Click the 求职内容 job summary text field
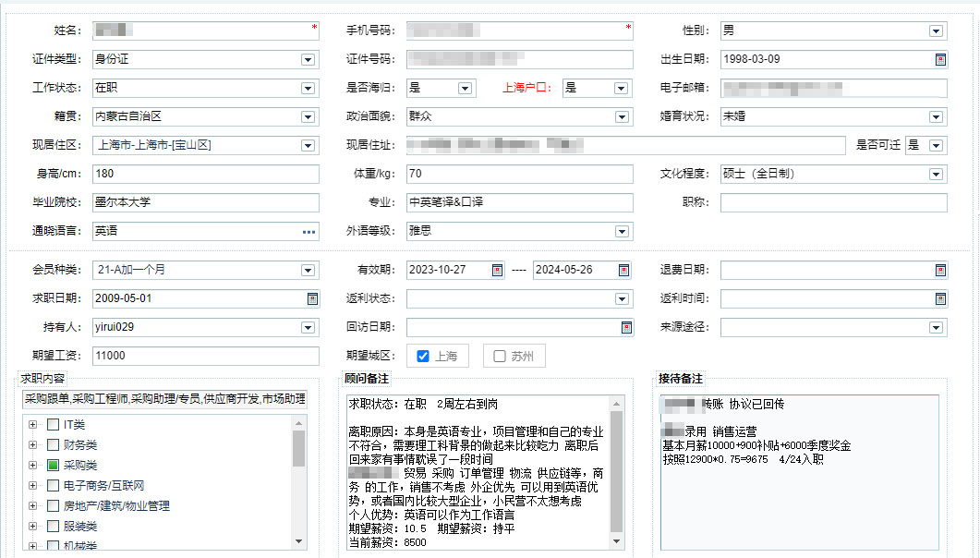 165,399
